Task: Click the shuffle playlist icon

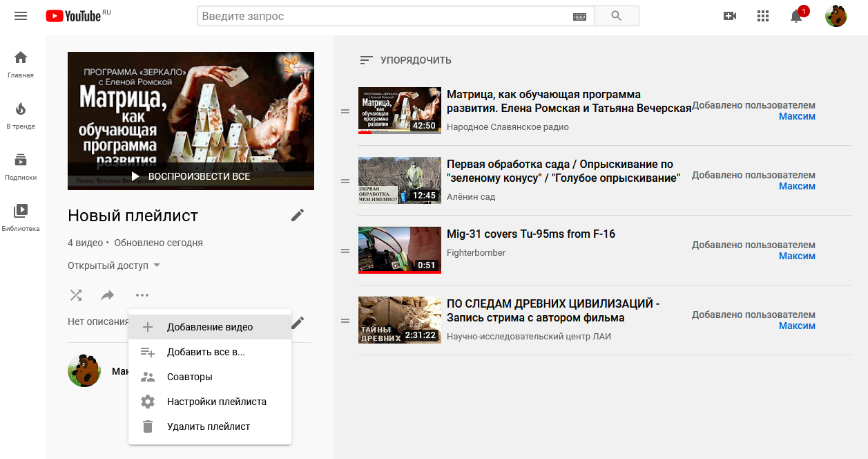Action: (x=76, y=295)
